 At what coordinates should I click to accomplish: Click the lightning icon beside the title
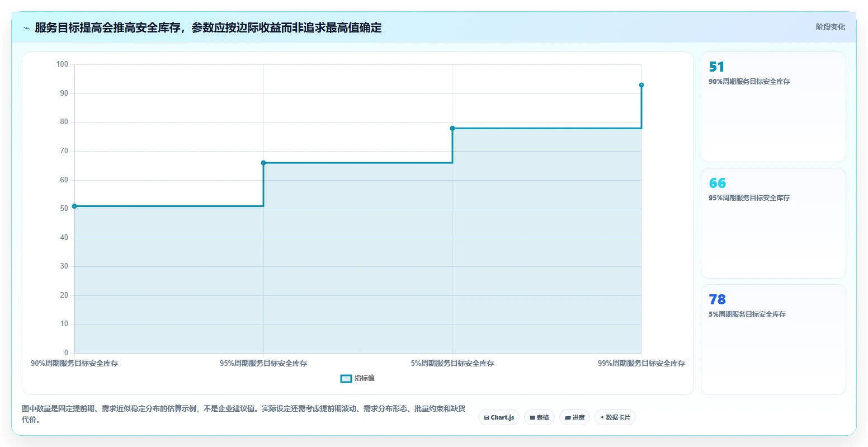[26, 28]
